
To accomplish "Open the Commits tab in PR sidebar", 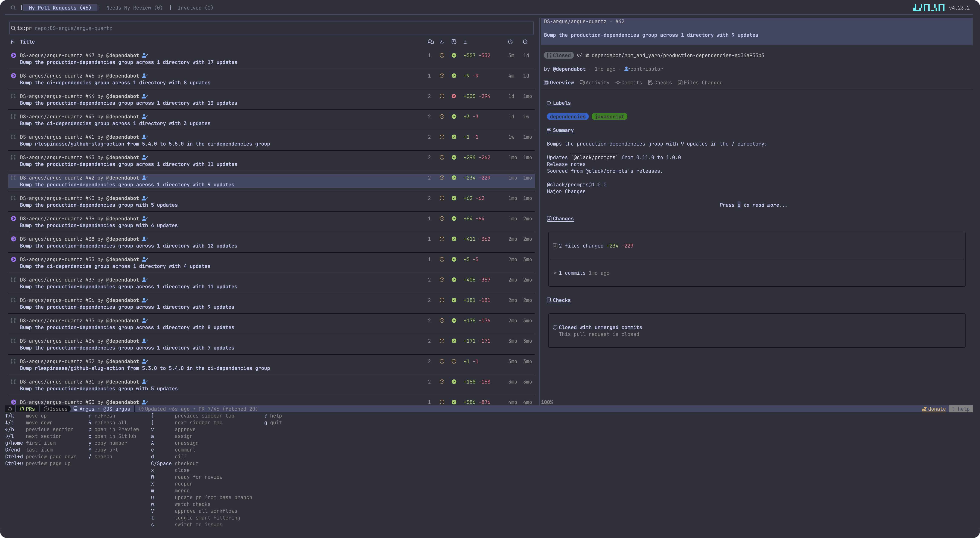I will [x=629, y=82].
